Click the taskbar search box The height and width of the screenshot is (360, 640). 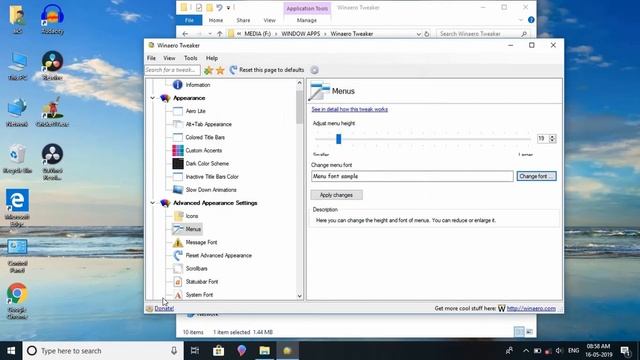[103, 351]
